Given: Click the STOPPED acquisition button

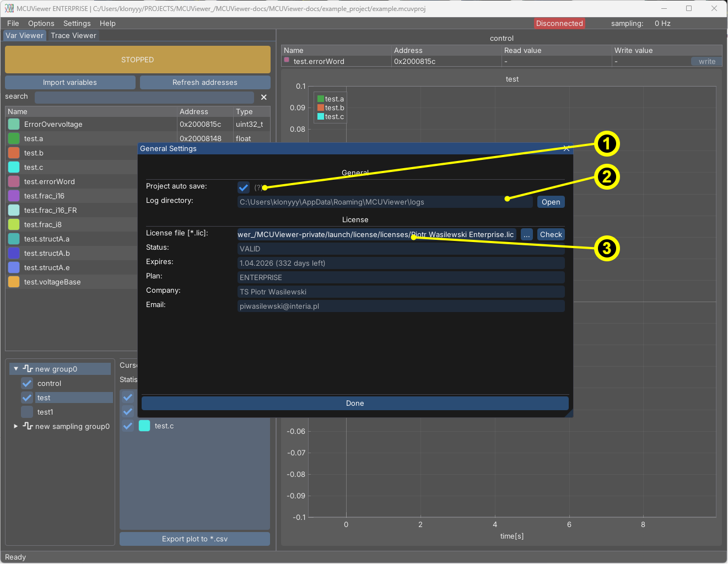Looking at the screenshot, I should pyautogui.click(x=138, y=60).
